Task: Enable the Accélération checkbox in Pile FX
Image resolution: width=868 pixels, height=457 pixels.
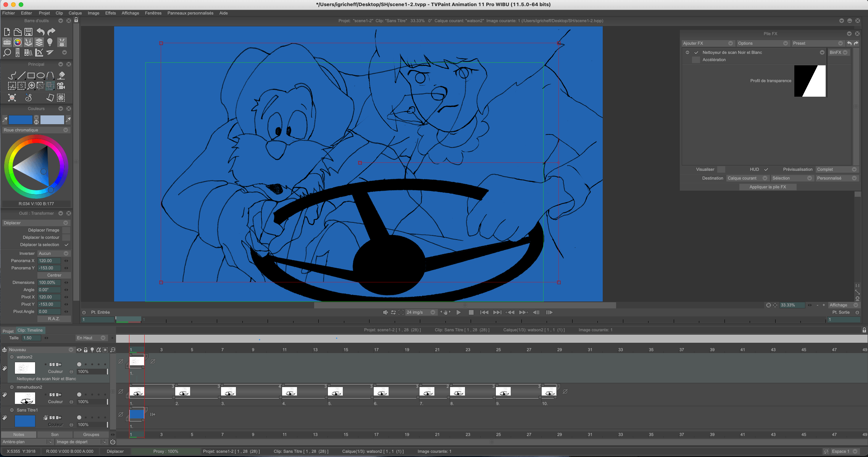Action: pyautogui.click(x=696, y=60)
